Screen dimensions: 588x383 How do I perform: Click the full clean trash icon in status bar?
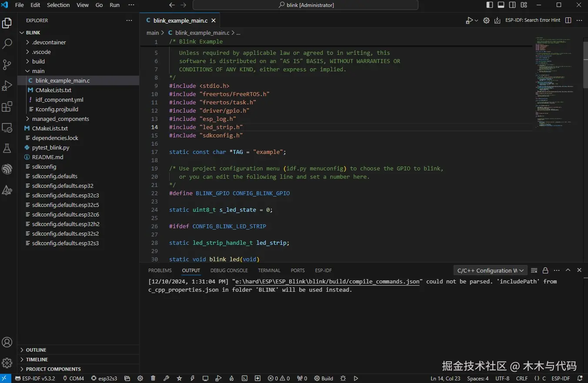[153, 378]
